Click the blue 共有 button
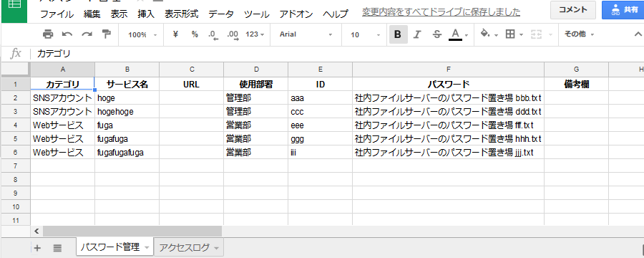The width and height of the screenshot is (644, 258). 623,10
